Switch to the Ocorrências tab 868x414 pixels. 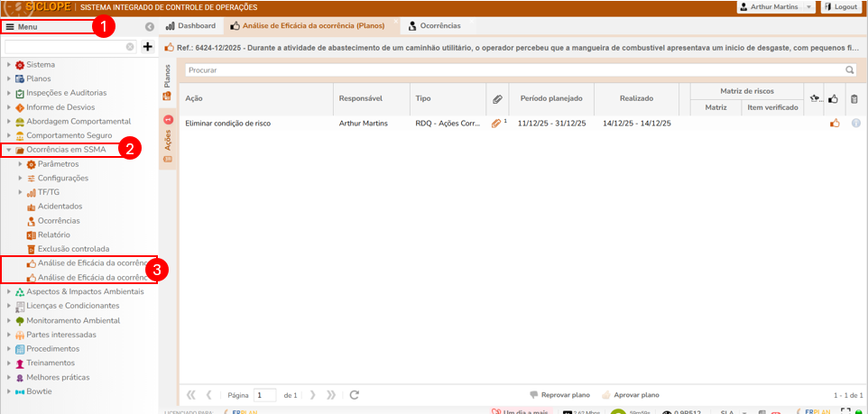(434, 26)
